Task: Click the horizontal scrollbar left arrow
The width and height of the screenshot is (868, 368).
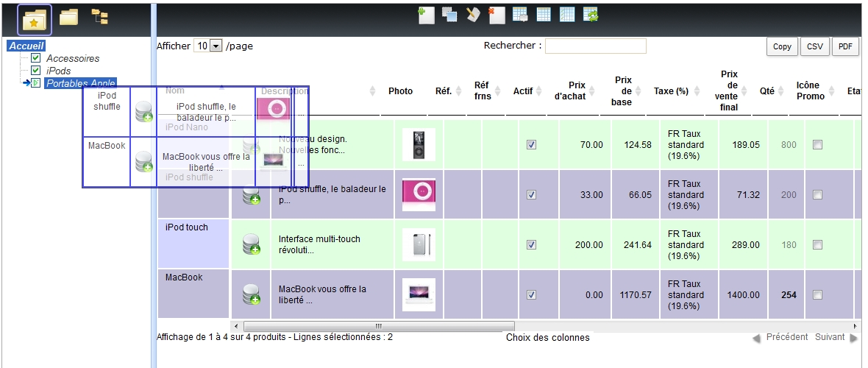Action: click(x=236, y=326)
